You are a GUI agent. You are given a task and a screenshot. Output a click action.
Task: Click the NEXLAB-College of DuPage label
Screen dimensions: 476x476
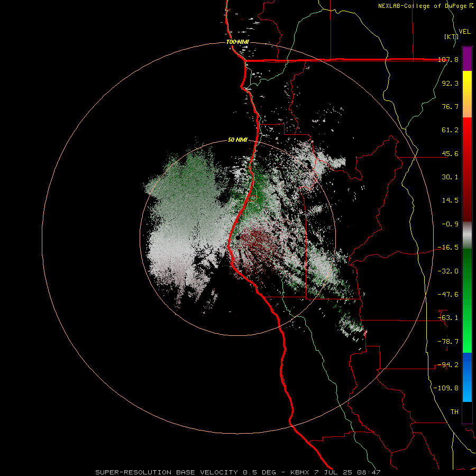[425, 6]
